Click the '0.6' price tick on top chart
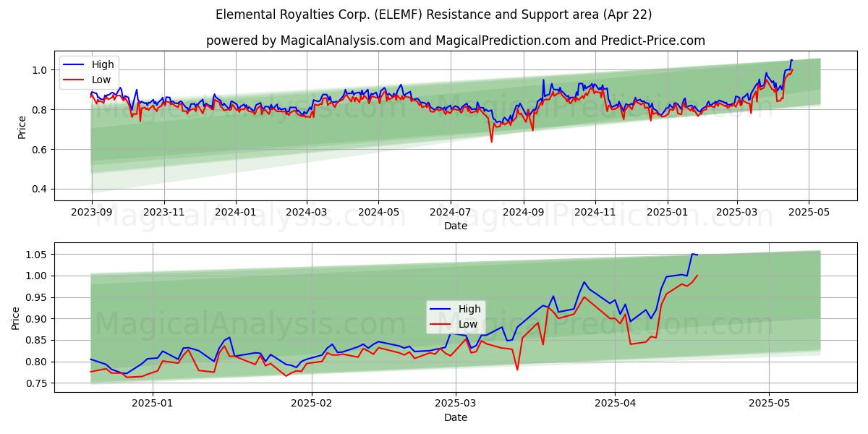Image resolution: width=868 pixels, height=434 pixels. pos(40,150)
